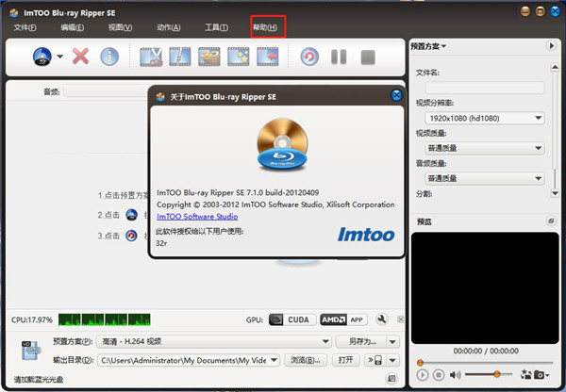Open the 文件(F) menu
The width and height of the screenshot is (566, 392).
25,27
